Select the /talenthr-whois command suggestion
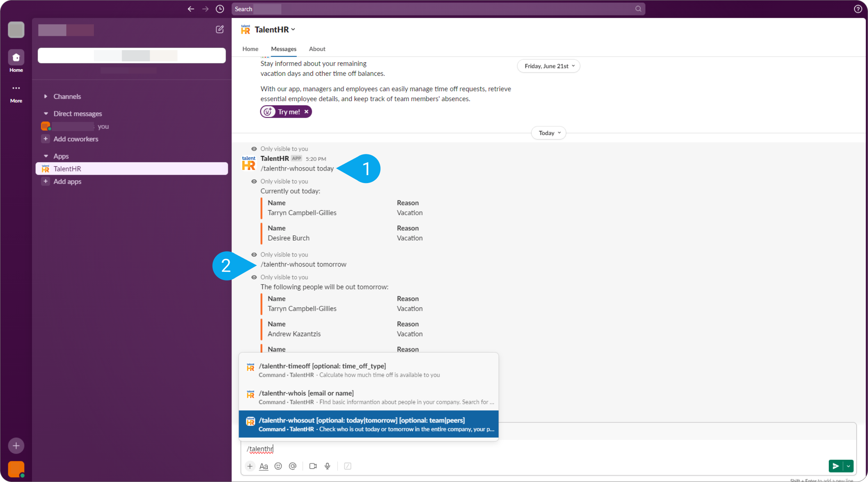Image resolution: width=868 pixels, height=482 pixels. (369, 397)
